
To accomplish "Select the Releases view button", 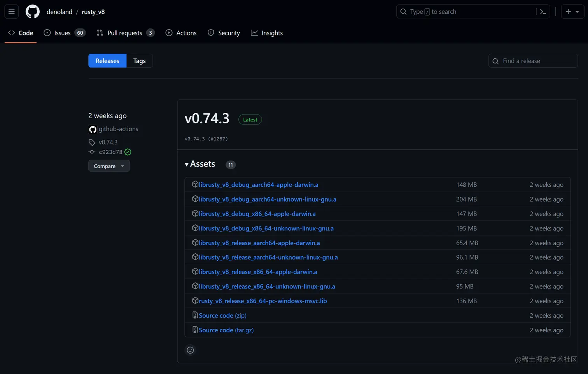I will coord(107,61).
